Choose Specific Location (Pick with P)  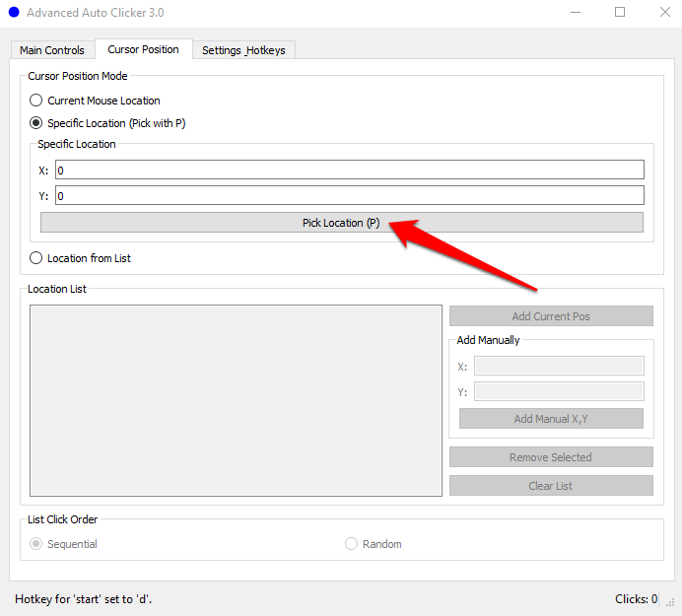[107, 123]
